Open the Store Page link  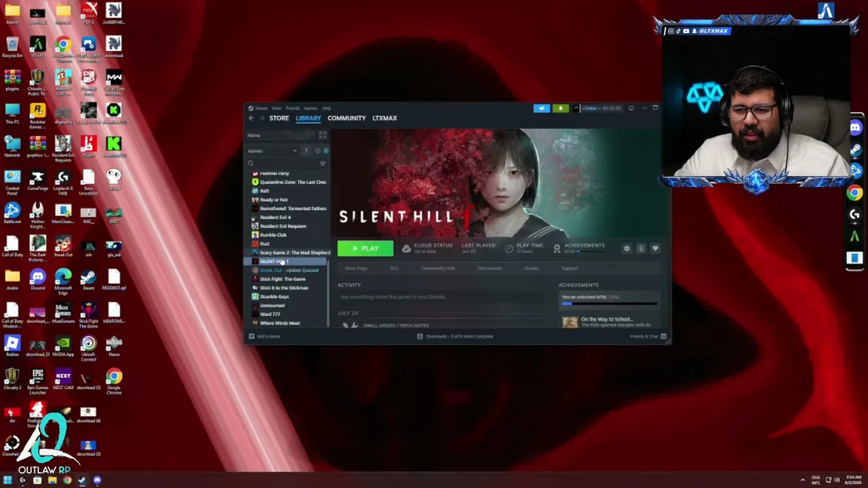coord(356,268)
